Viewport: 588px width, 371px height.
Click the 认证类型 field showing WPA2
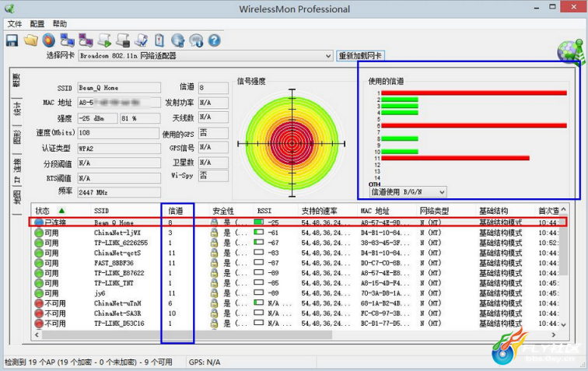click(119, 149)
